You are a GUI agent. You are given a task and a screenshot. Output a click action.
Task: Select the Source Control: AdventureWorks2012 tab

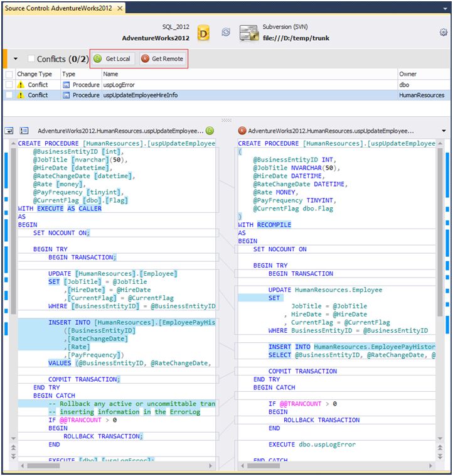60,8
